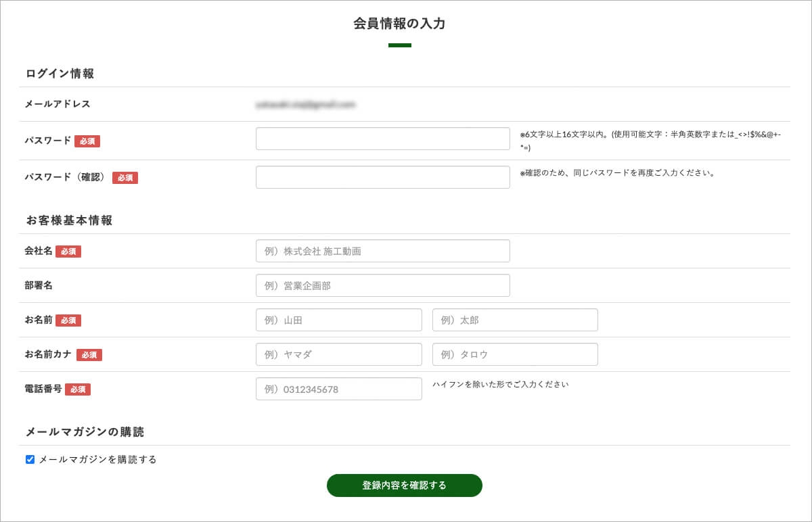Click the お客様基本情報 section heading
The width and height of the screenshot is (812, 522).
(x=69, y=220)
